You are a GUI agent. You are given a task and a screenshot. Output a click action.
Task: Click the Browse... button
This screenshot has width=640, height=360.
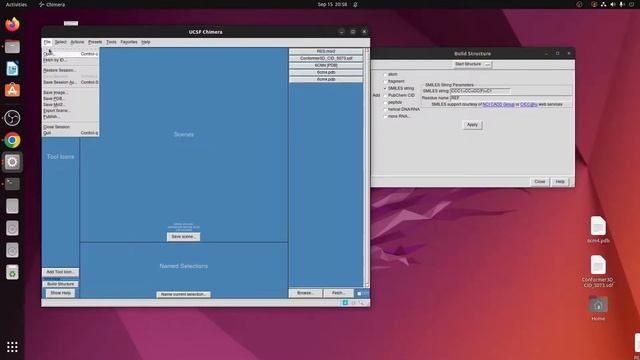pos(305,293)
